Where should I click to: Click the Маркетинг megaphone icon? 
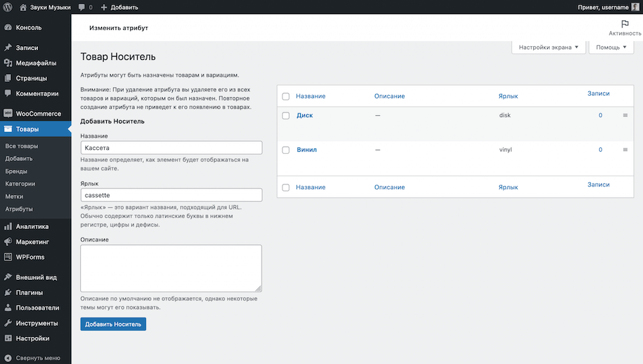click(x=8, y=242)
